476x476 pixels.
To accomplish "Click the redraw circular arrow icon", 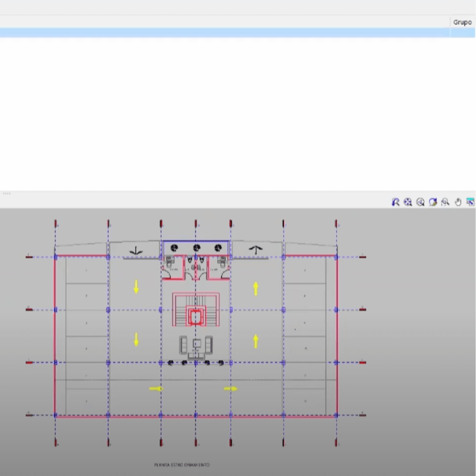I will (x=433, y=202).
